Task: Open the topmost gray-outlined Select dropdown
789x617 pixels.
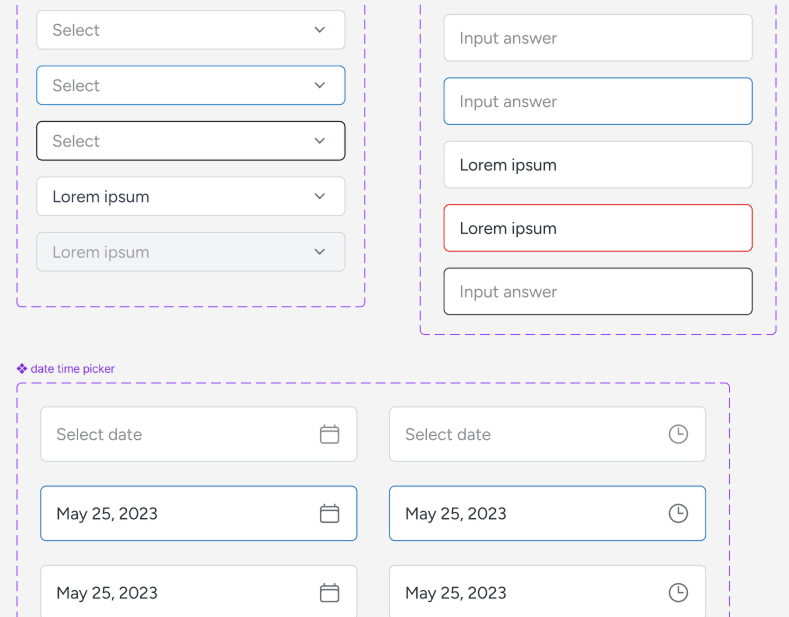Action: (190, 30)
